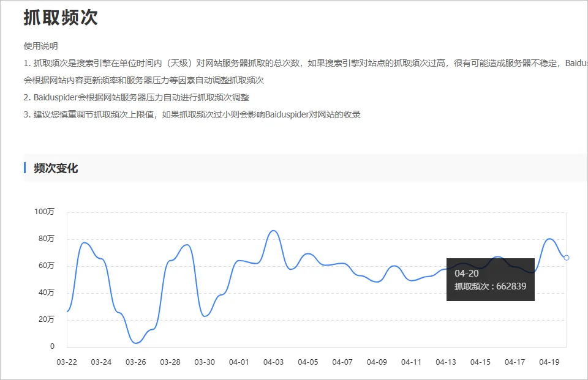The width and height of the screenshot is (588, 380).
Task: Click the 03-24 x-axis date label
Action: coord(101,362)
